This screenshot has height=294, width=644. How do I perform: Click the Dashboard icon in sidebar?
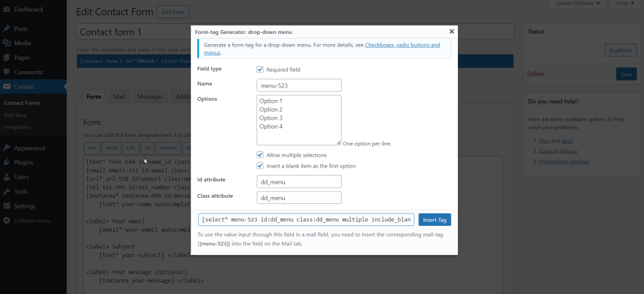(6, 9)
